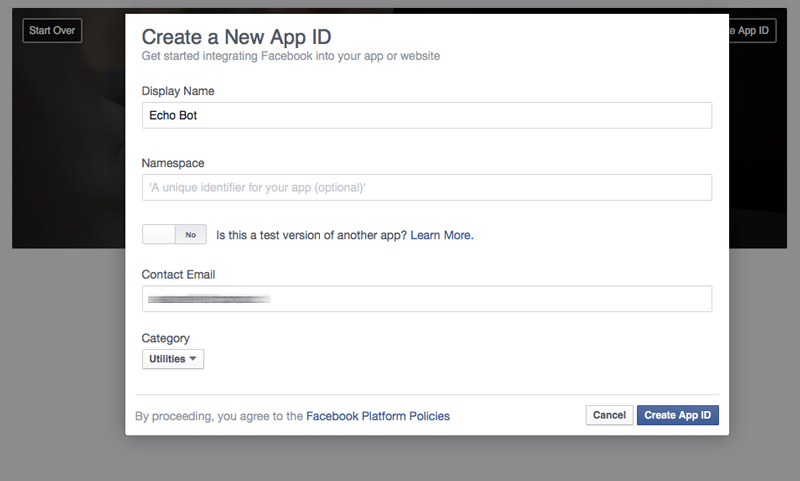Click the Contact Email field
This screenshot has width=800, height=481.
[x=427, y=298]
